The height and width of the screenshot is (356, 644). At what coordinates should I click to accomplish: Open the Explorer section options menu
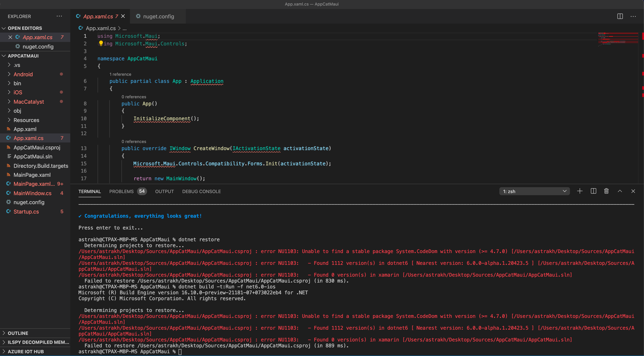(59, 16)
